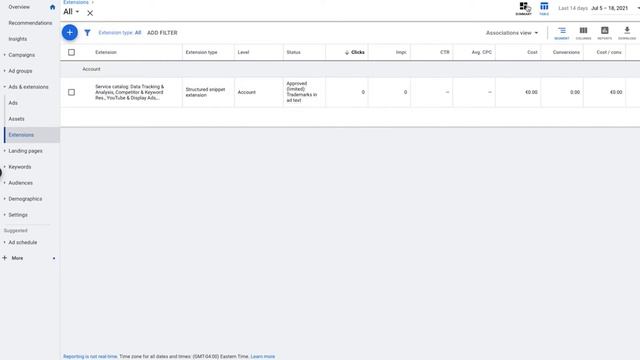The height and width of the screenshot is (360, 640).
Task: Click the home icon next to Overview
Action: 52,7
